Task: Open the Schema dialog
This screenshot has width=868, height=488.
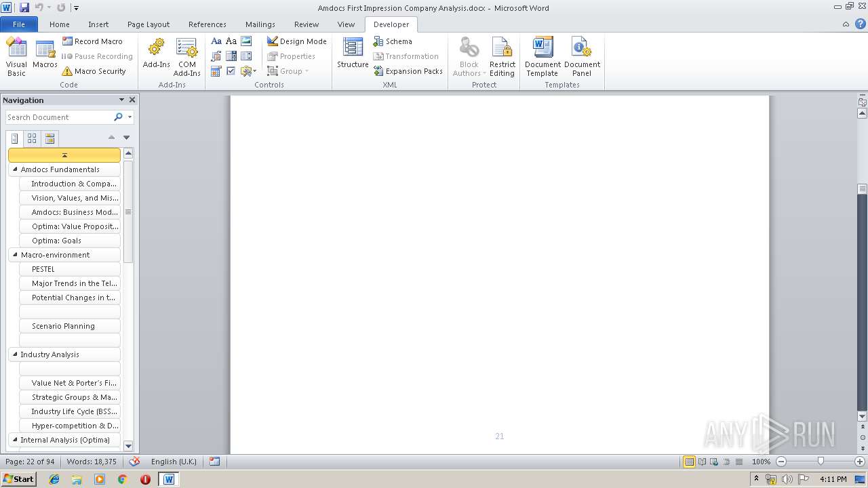Action: pyautogui.click(x=393, y=41)
